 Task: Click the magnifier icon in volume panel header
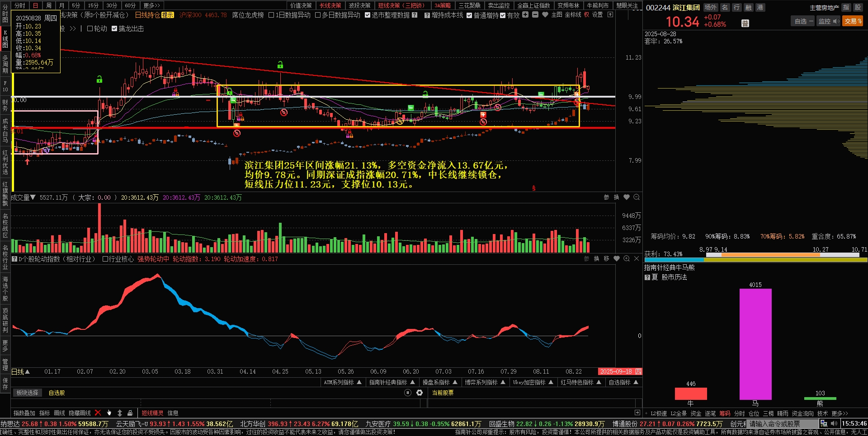[637, 197]
